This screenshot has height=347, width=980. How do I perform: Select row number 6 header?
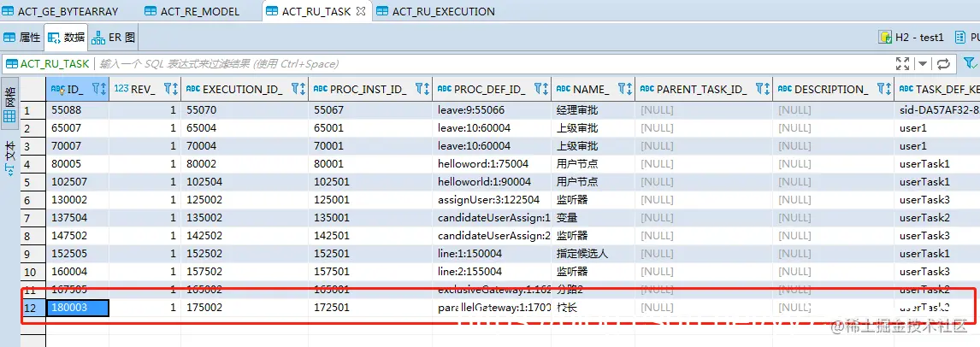tap(32, 200)
